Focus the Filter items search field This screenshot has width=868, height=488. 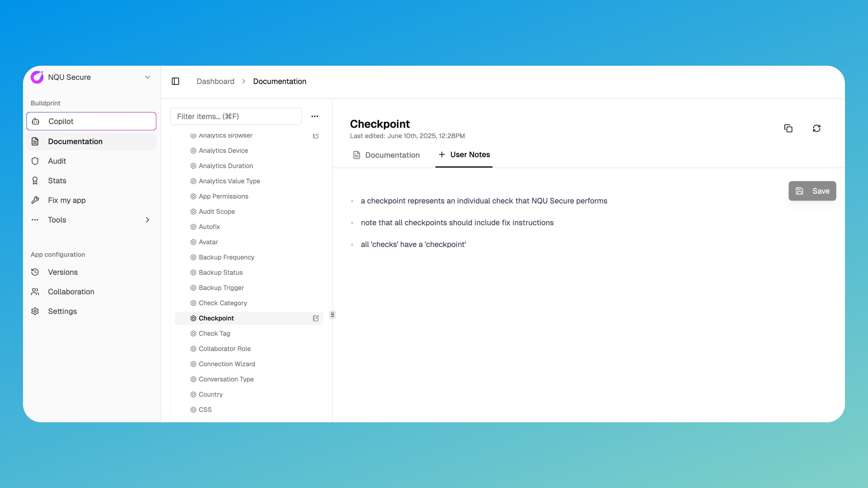point(235,116)
